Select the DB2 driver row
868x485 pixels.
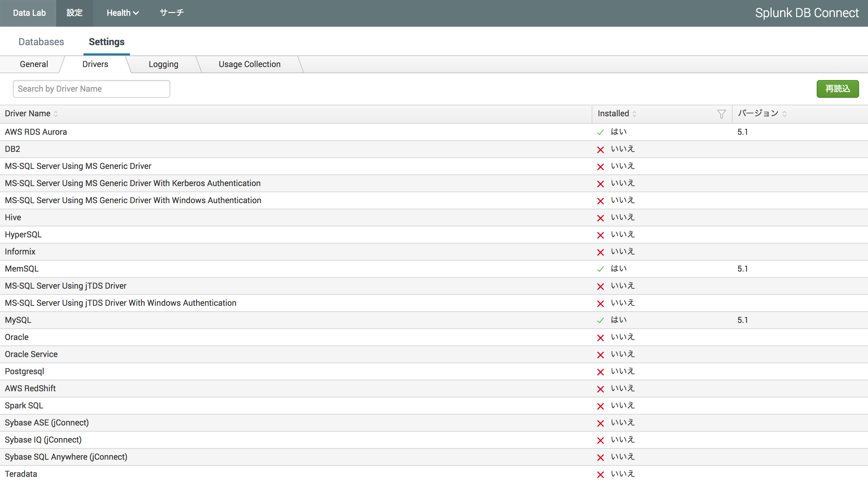point(434,149)
